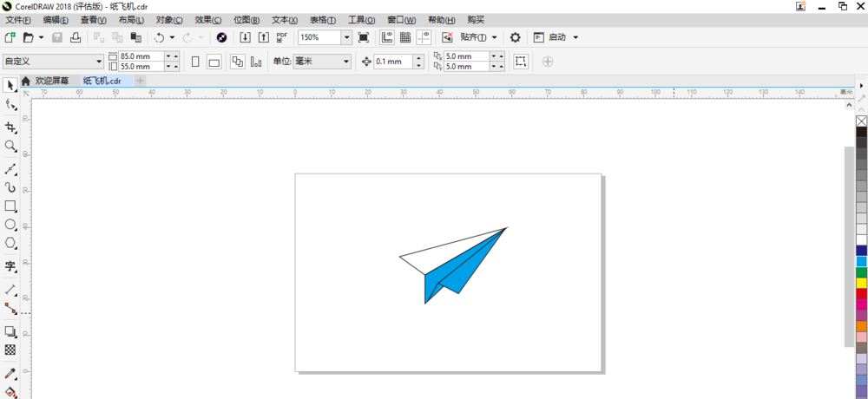
Task: Create a new document with the New icon
Action: tap(10, 37)
